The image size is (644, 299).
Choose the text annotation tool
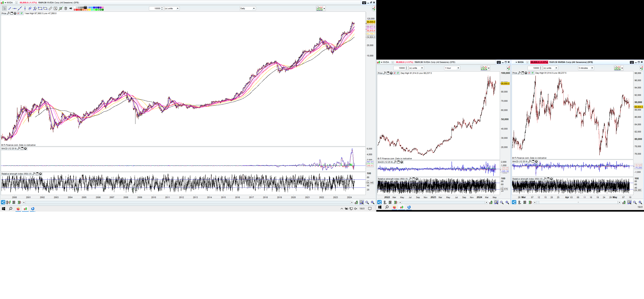click(55, 8)
